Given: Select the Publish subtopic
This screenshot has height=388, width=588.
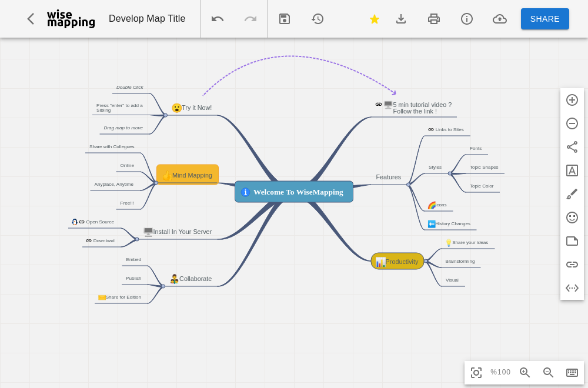Looking at the screenshot, I should (x=133, y=279).
